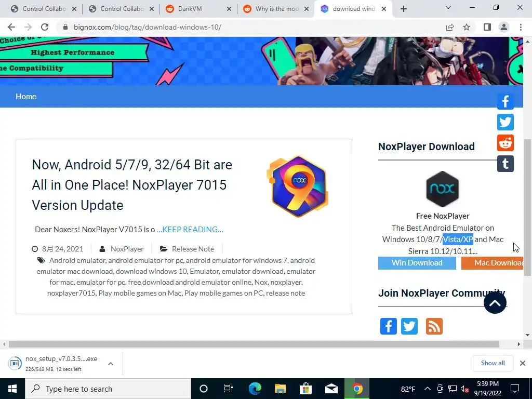This screenshot has height=399, width=532.
Task: Click the KEEP READING link
Action: [x=190, y=229]
